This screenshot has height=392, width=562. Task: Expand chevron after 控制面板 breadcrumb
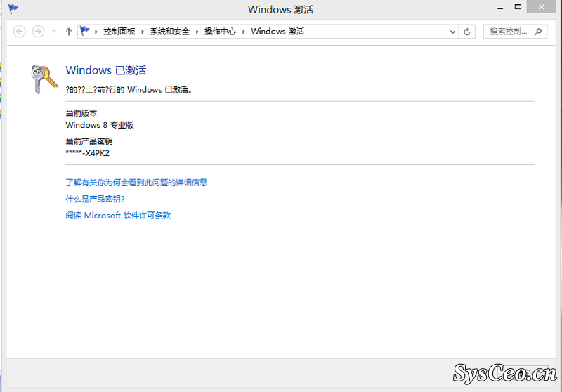coord(143,32)
